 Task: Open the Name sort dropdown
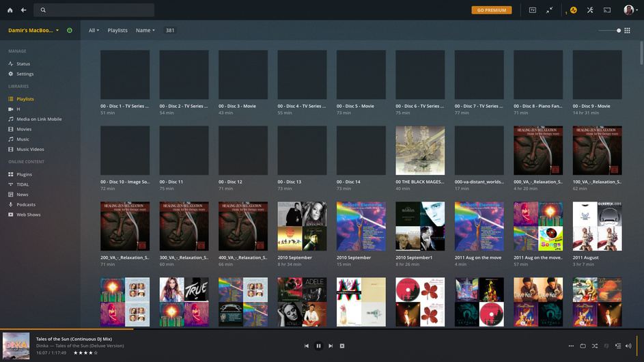tap(145, 31)
